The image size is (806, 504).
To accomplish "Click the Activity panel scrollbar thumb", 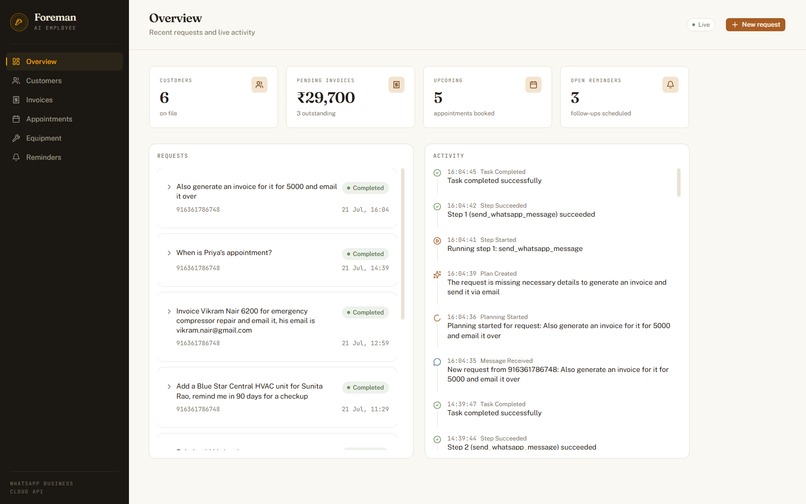I will point(679,183).
